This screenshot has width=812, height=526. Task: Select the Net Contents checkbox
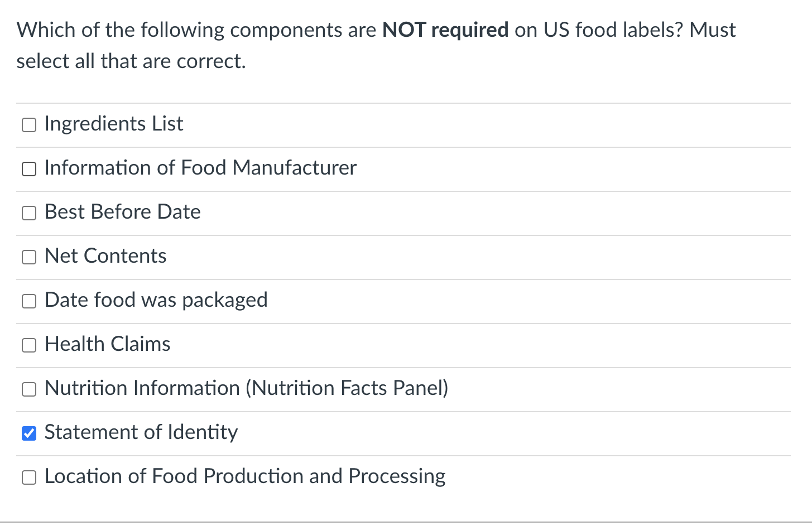[x=29, y=257]
